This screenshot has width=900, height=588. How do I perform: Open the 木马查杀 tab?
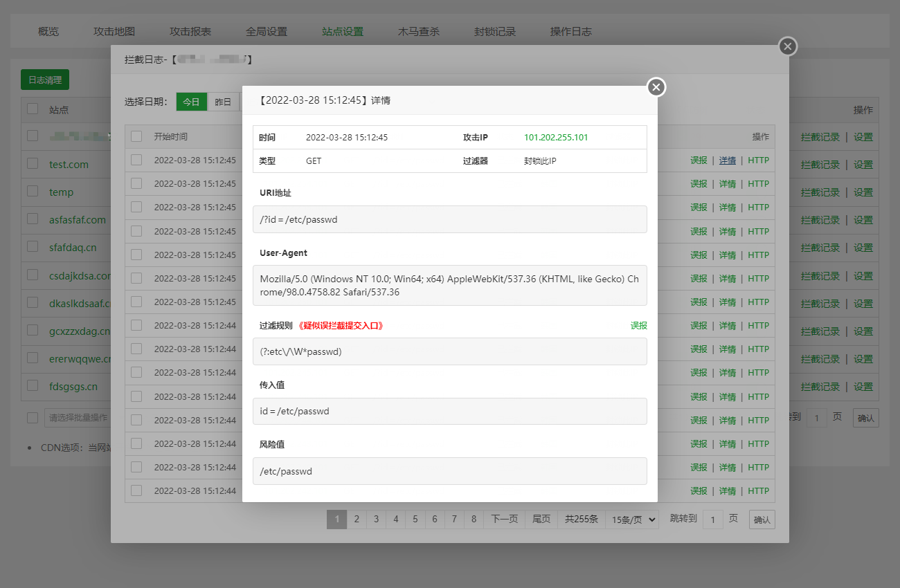[x=419, y=32]
